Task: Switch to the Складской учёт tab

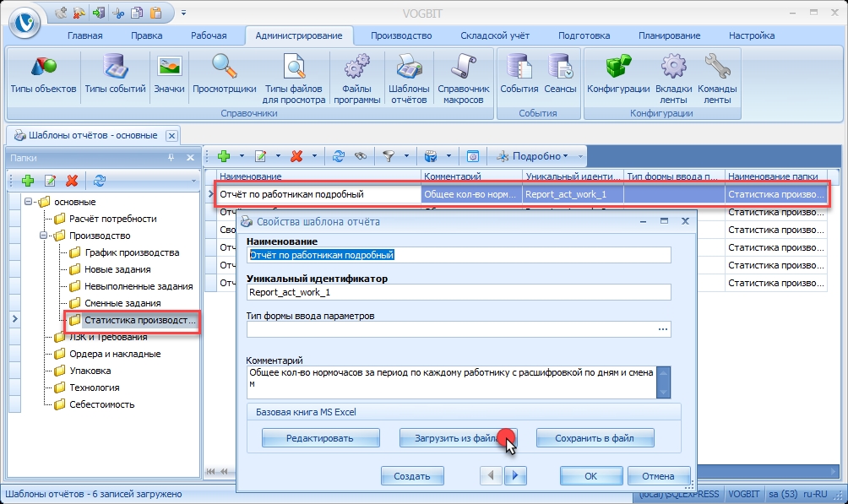Action: pyautogui.click(x=494, y=35)
